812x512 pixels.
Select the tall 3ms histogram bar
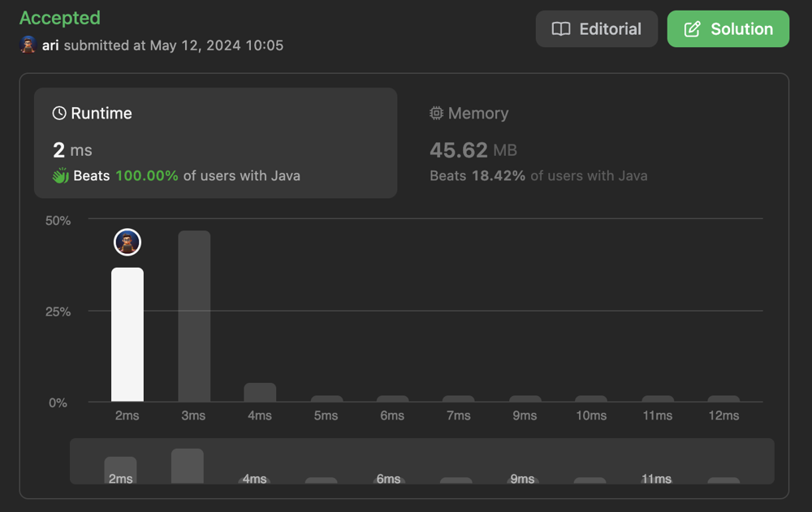pyautogui.click(x=194, y=316)
